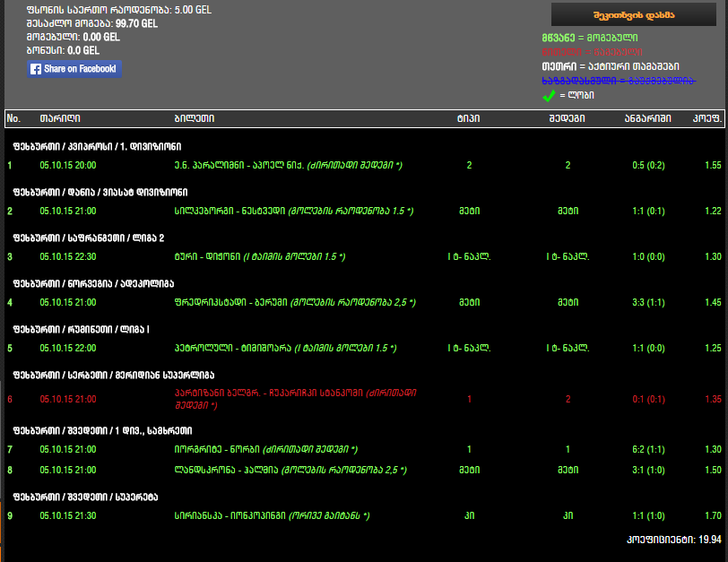Click the blue strikethrough cancelled legend entry
Viewport: 728px width, 562px height.
619,81
